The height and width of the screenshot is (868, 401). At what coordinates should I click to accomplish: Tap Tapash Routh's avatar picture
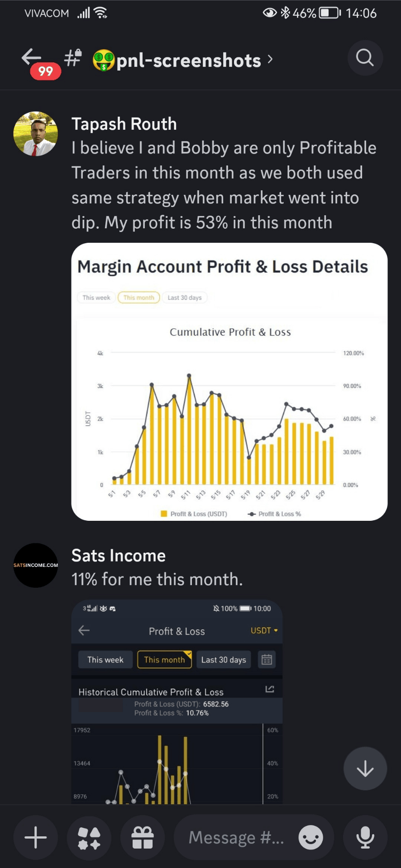(x=36, y=134)
